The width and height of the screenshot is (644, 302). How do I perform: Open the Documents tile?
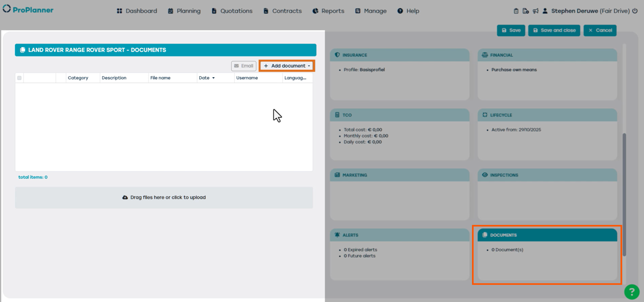[547, 254]
